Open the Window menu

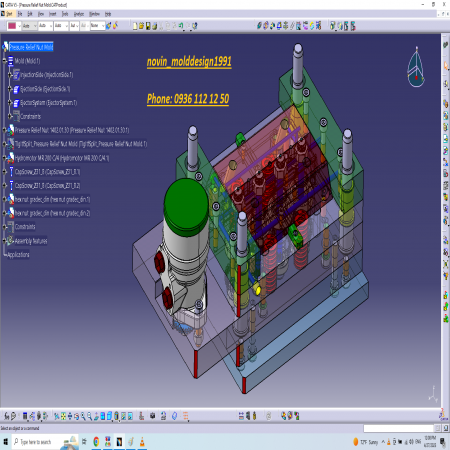(x=94, y=14)
